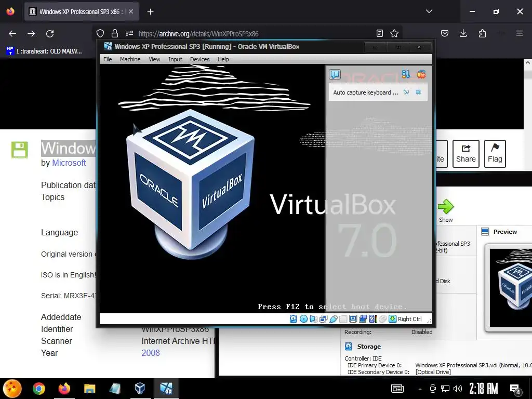This screenshot has height=399, width=532.
Task: Go forward with the browser forward arrow
Action: (31, 34)
